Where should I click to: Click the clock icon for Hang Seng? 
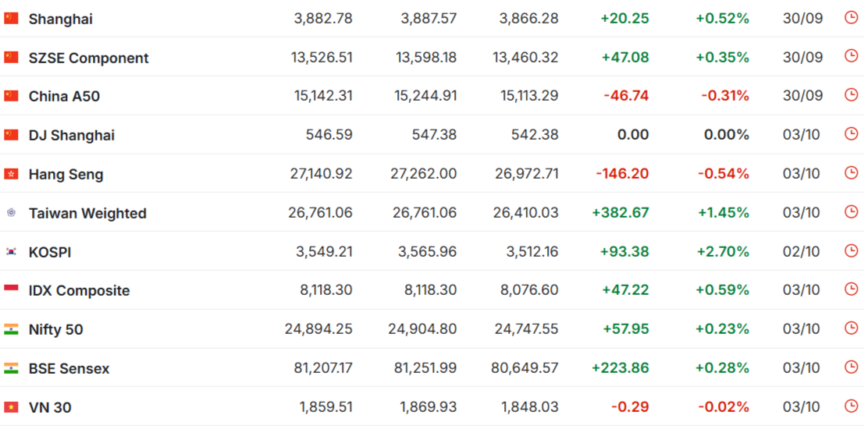coord(851,173)
